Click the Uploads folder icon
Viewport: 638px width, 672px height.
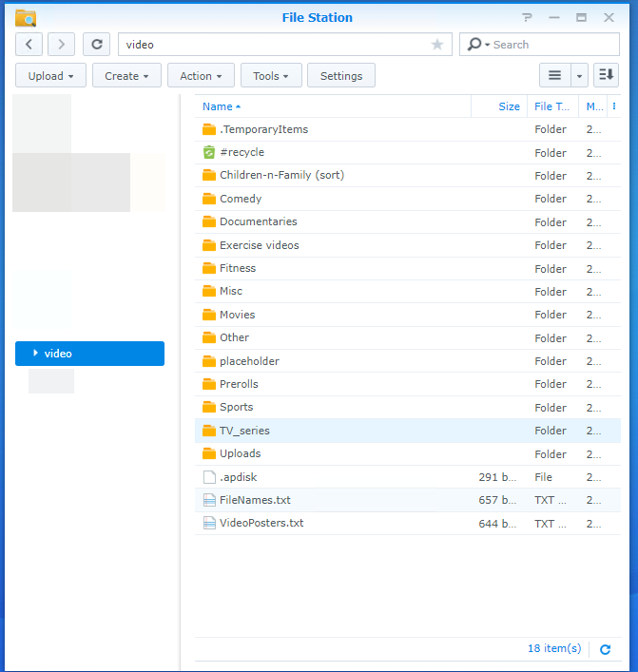[209, 453]
